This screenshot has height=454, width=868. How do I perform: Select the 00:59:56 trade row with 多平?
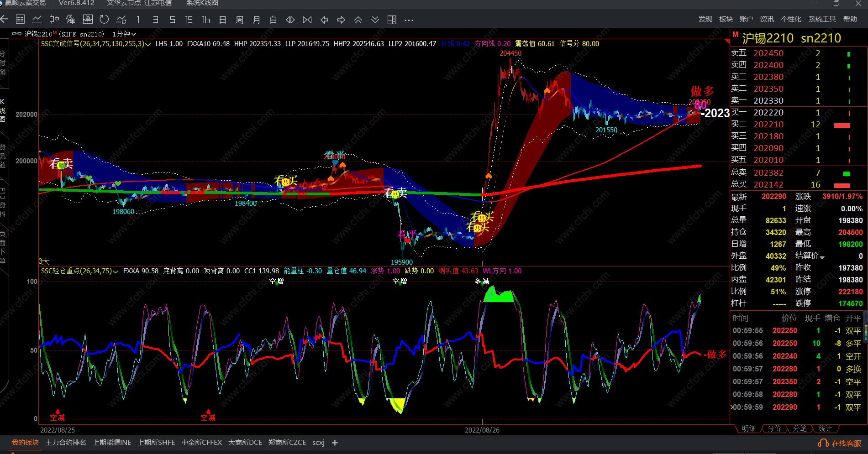tap(797, 343)
